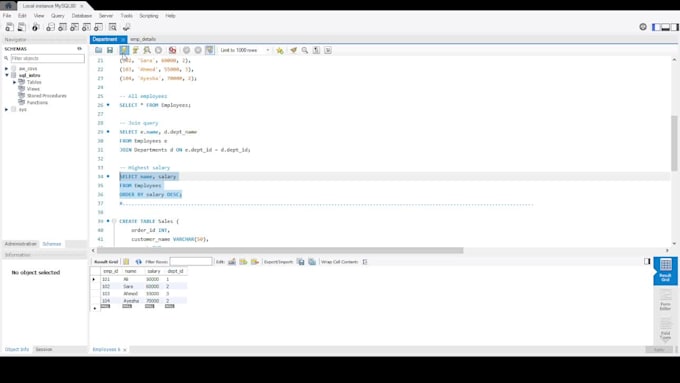
Task: Click the rollback transaction icon
Action: [198, 50]
